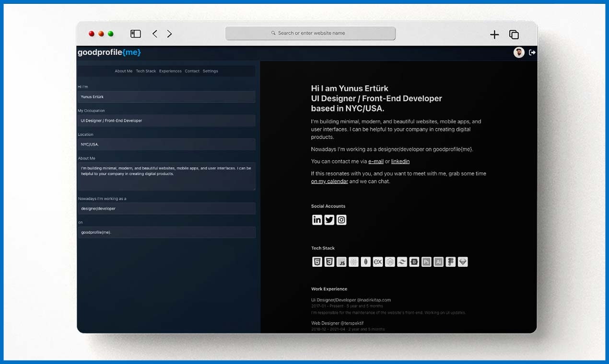Click the Node.js hexagon tech icon
The image size is (609, 364).
pyautogui.click(x=390, y=262)
